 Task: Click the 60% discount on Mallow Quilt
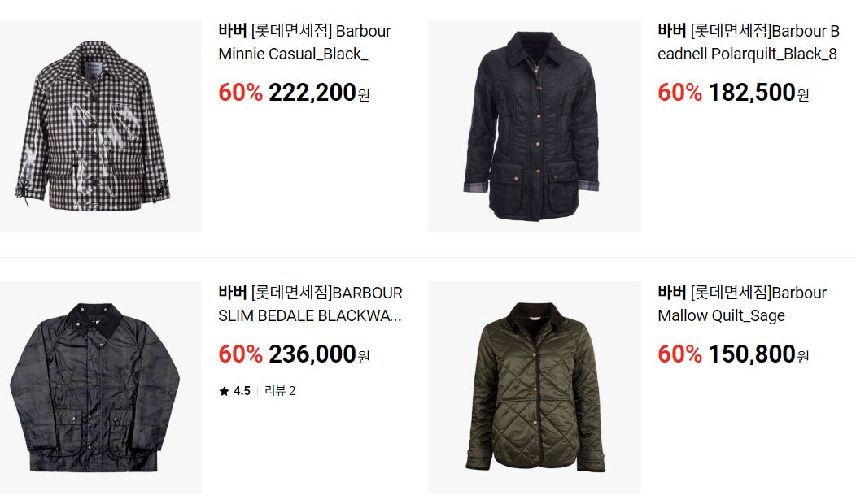(680, 354)
